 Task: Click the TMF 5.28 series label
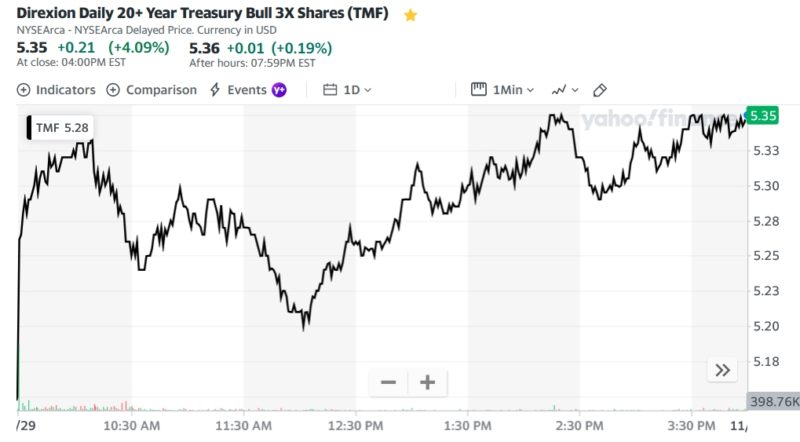click(x=61, y=127)
